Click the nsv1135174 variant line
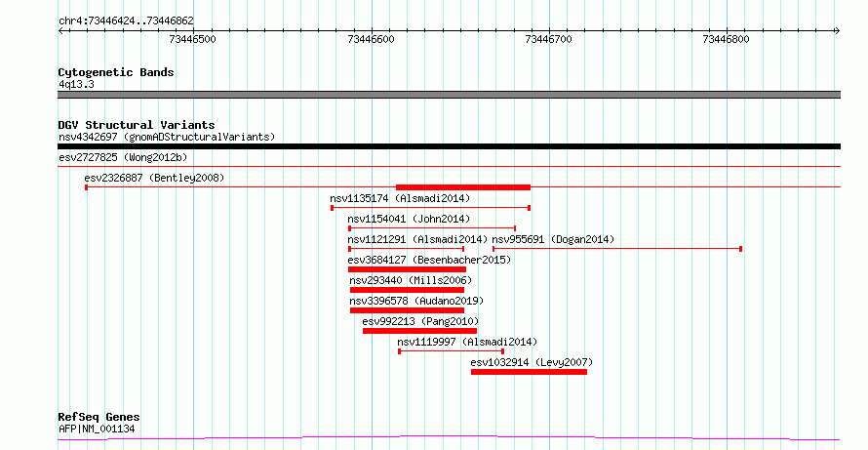 pyautogui.click(x=431, y=208)
